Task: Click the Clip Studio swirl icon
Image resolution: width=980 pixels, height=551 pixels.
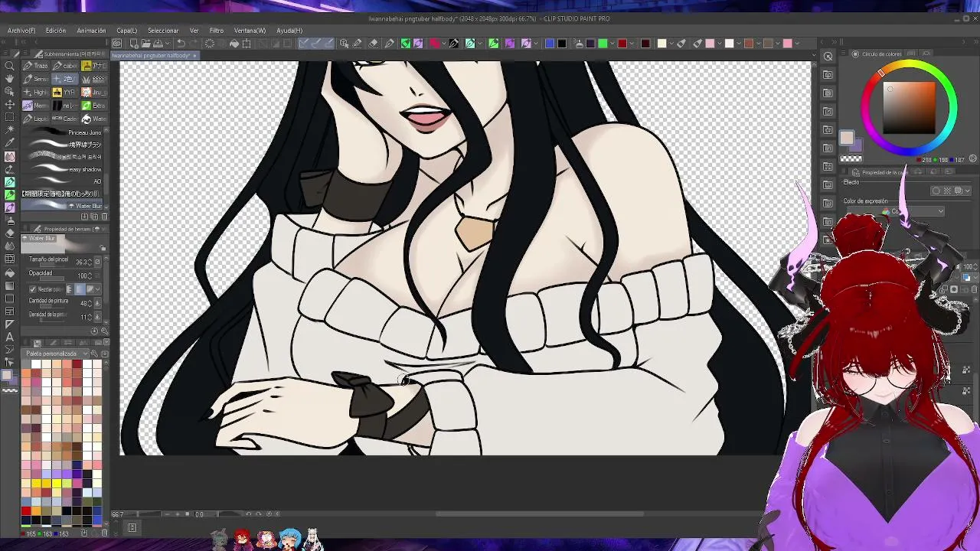Action: [116, 44]
